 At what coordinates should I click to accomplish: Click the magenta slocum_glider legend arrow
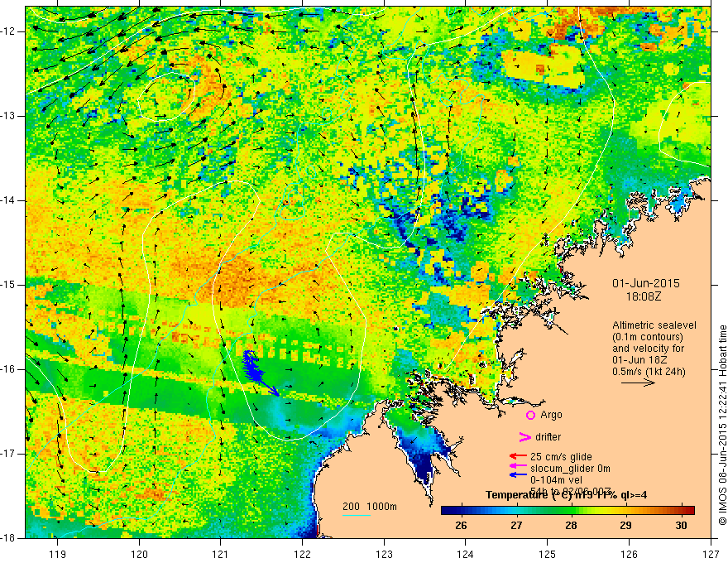518,465
